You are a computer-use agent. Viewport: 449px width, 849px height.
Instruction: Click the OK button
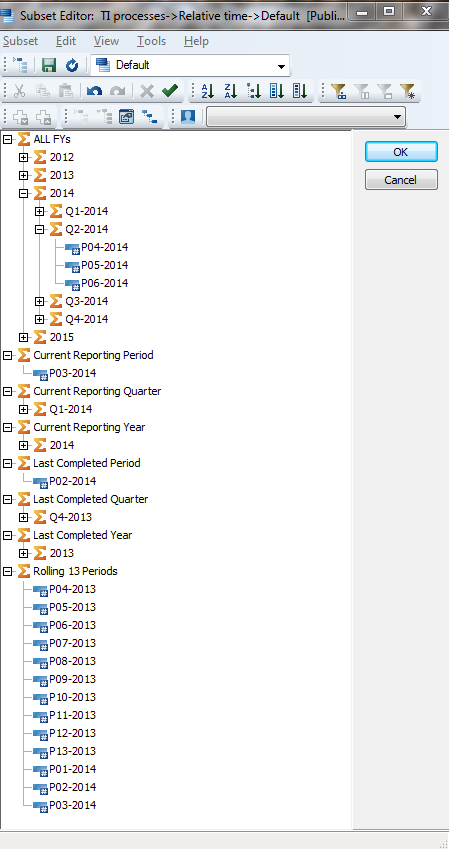tap(401, 152)
